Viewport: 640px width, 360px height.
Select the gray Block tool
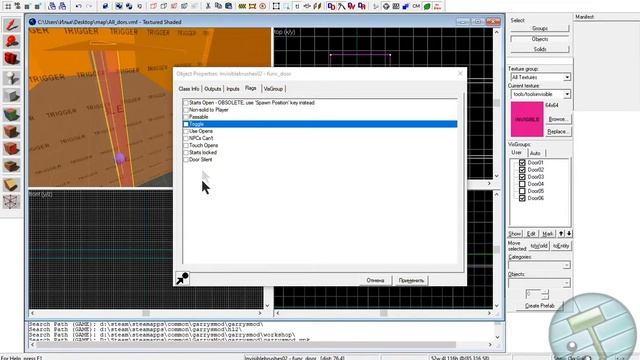[x=11, y=96]
